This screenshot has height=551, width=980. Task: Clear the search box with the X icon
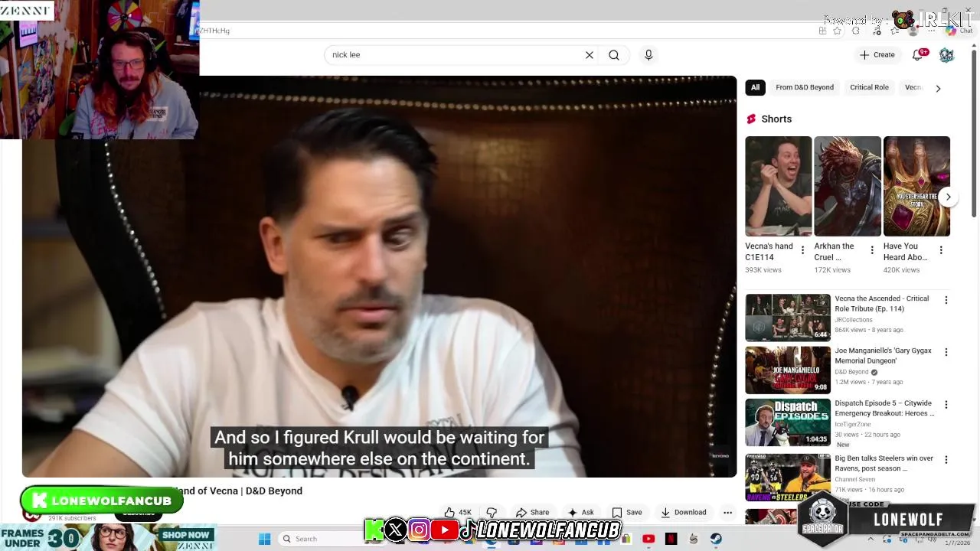pos(590,55)
